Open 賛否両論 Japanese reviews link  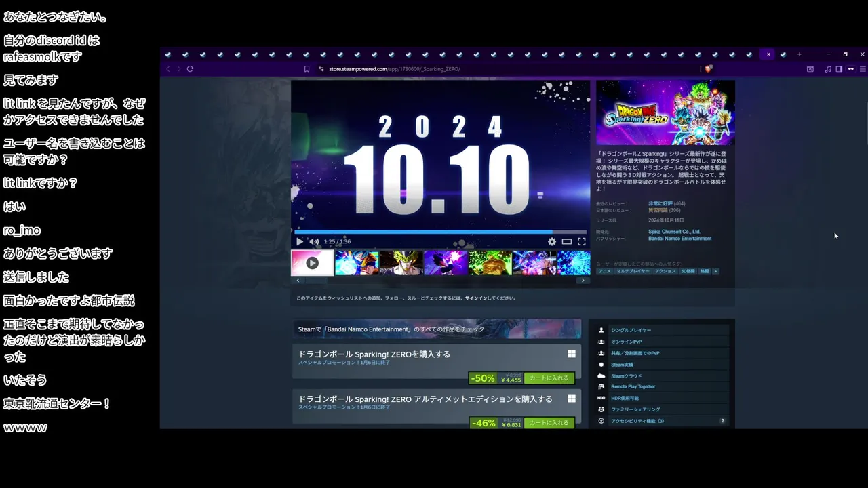click(x=659, y=210)
